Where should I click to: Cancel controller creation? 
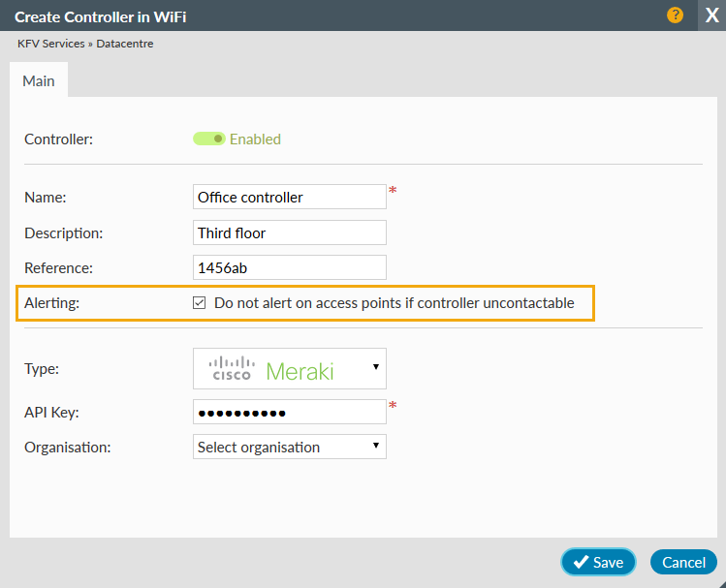[683, 562]
